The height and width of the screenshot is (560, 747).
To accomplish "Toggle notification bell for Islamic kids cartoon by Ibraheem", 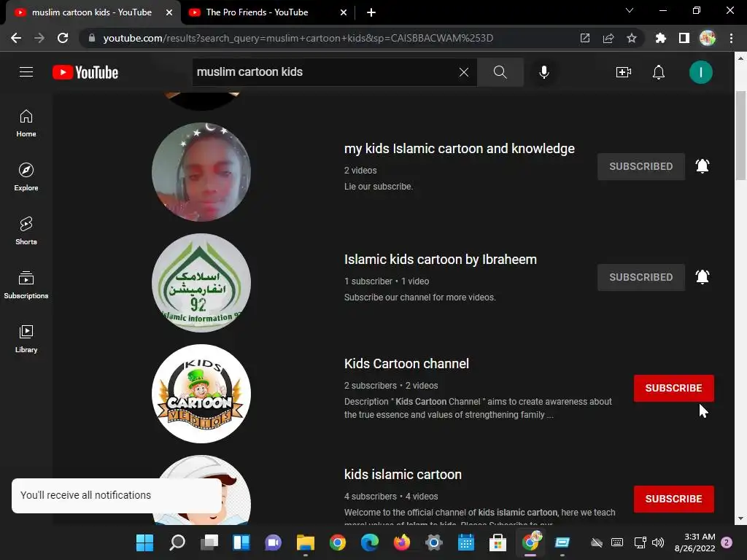I will pyautogui.click(x=703, y=277).
